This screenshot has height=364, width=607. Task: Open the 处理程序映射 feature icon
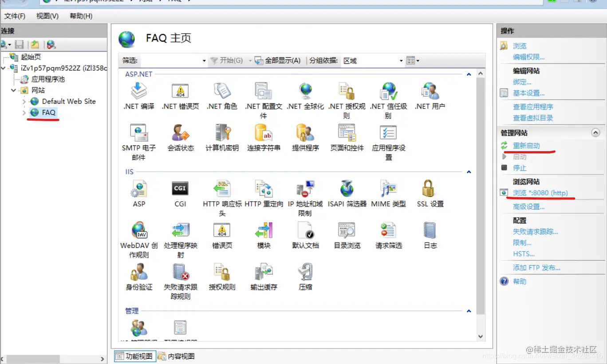(181, 230)
